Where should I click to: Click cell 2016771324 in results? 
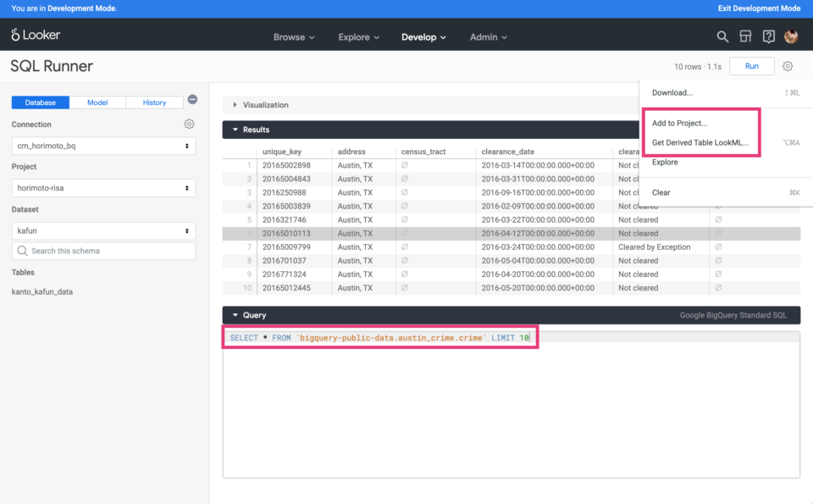tap(285, 274)
